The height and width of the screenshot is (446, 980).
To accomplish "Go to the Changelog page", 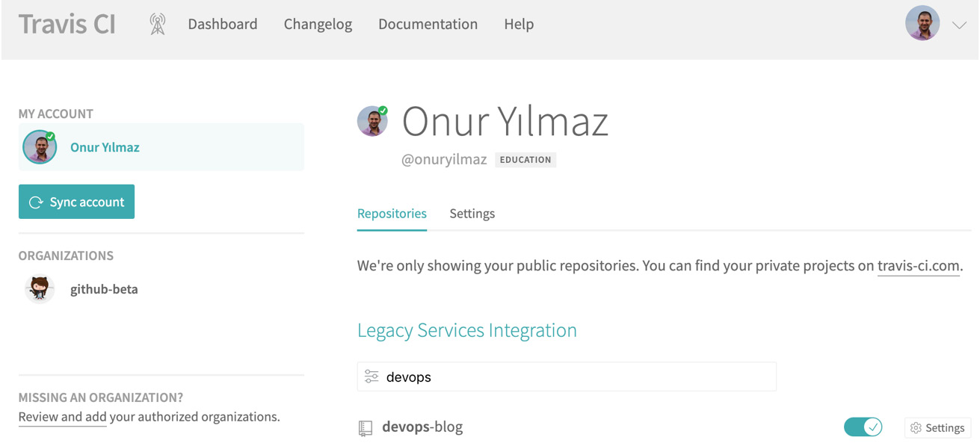I will click(318, 25).
